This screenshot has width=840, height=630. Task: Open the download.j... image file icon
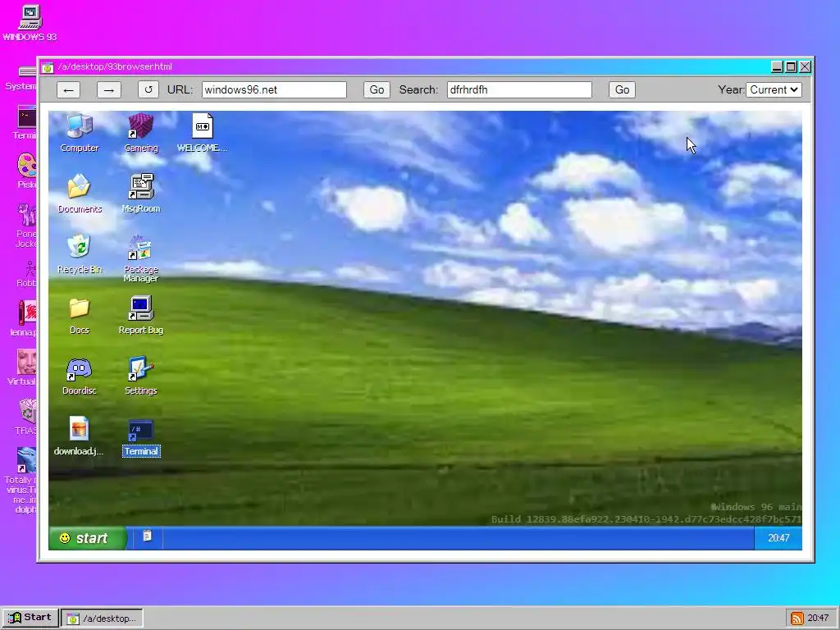[80, 436]
